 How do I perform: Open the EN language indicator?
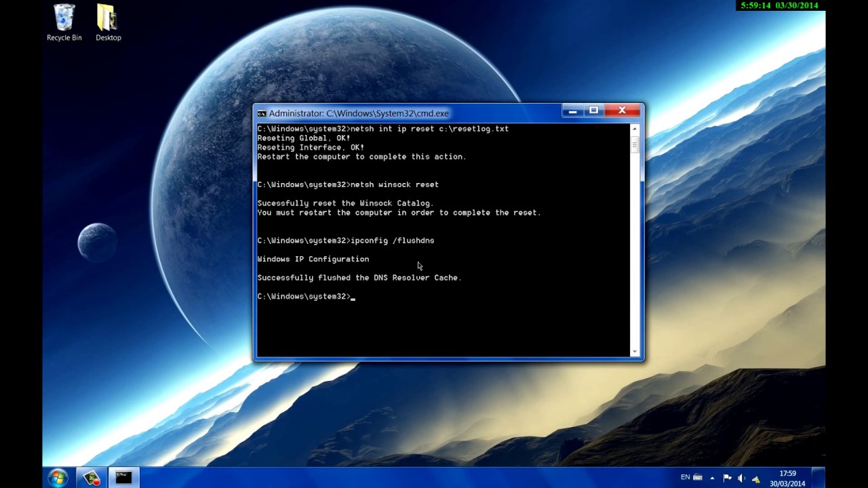pyautogui.click(x=686, y=477)
